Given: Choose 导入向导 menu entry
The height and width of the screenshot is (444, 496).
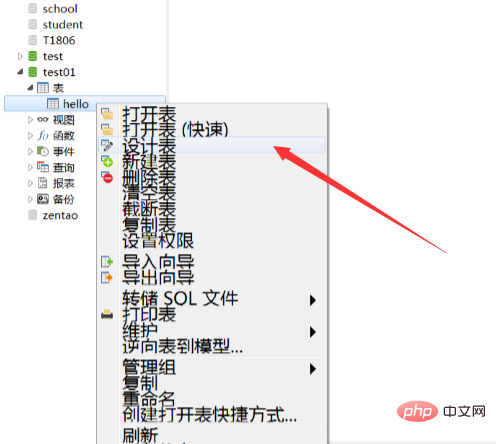Looking at the screenshot, I should 212,262.
